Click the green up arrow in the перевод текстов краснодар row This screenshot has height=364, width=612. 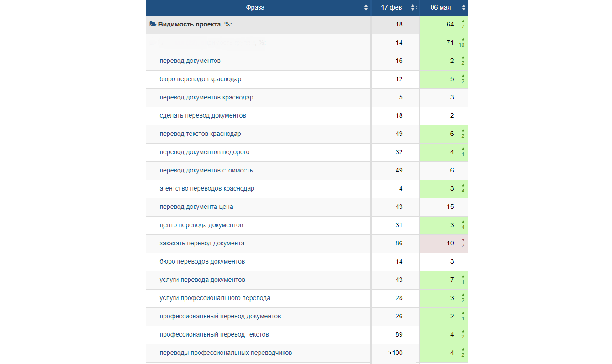click(x=463, y=131)
